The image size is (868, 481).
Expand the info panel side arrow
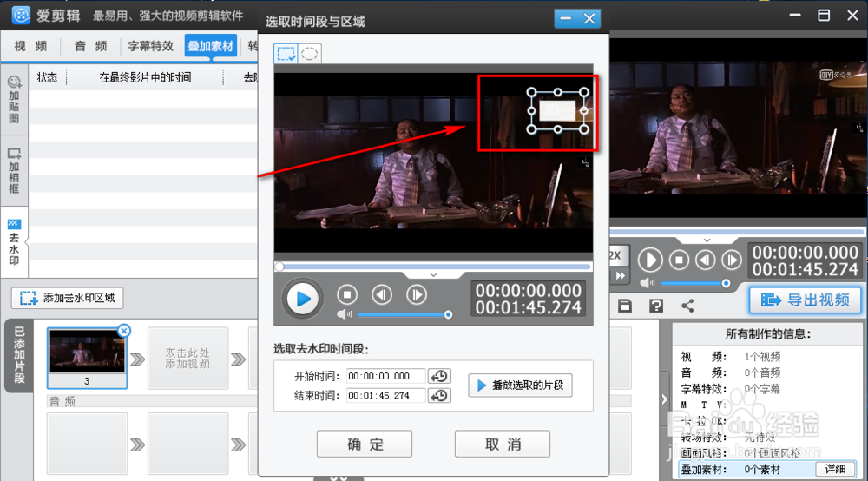pos(664,399)
